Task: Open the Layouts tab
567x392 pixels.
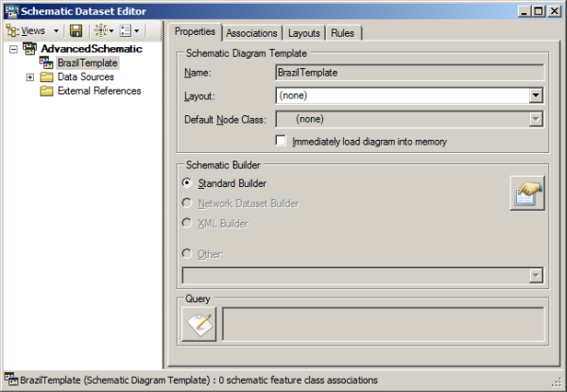Action: (304, 33)
